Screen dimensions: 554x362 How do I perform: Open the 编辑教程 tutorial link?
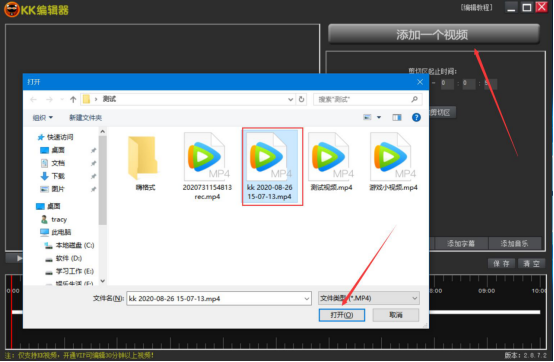coord(476,7)
